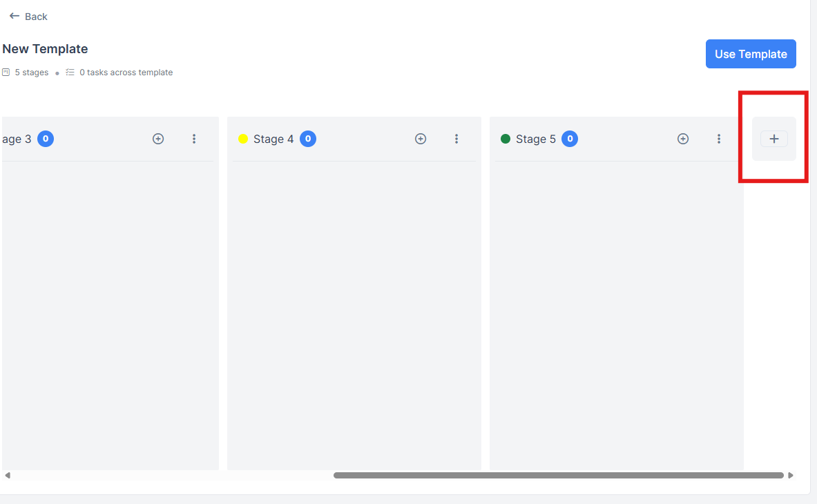Click the New Template title

click(46, 49)
